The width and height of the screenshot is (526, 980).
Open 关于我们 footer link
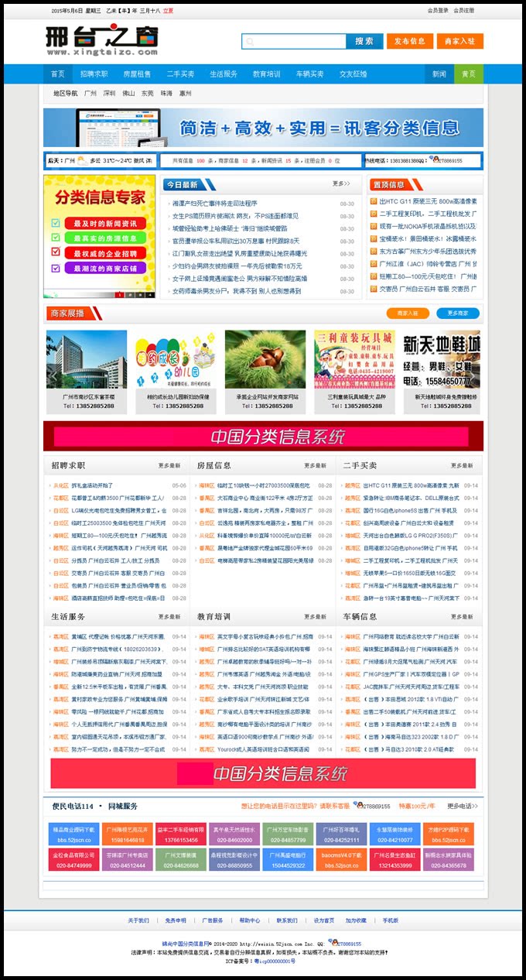tap(138, 920)
